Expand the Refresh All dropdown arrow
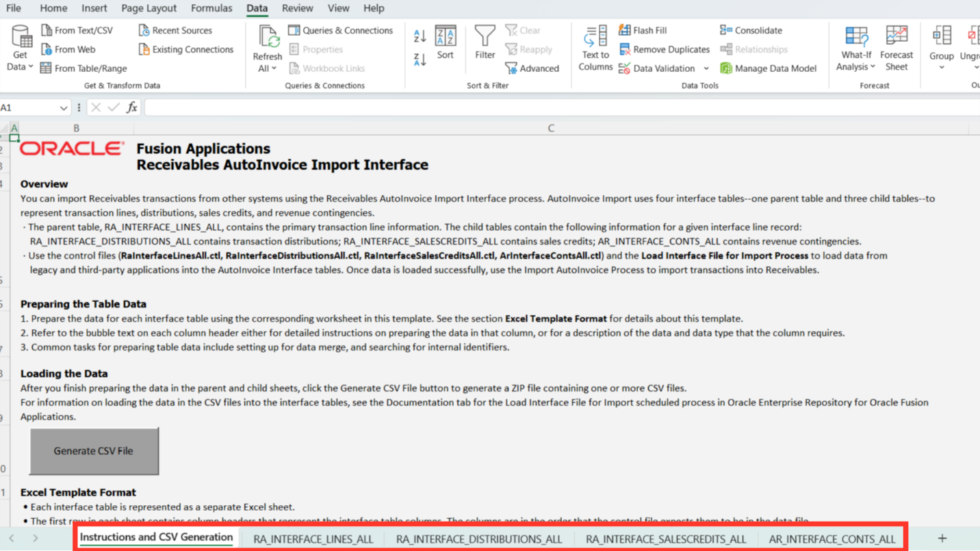 tap(274, 68)
